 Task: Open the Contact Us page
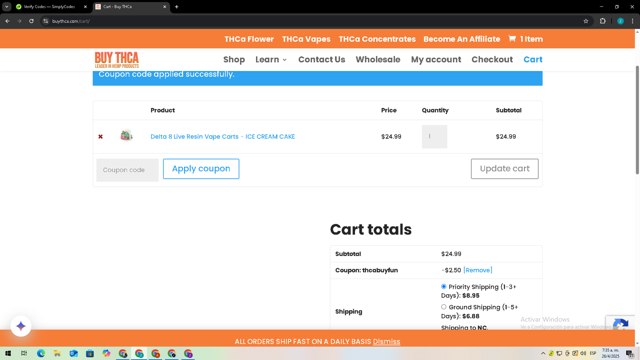pos(322,60)
